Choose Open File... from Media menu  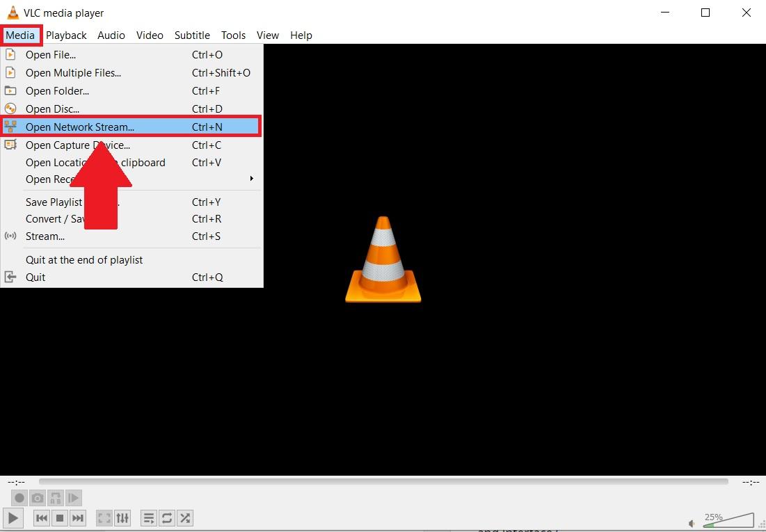click(x=131, y=55)
